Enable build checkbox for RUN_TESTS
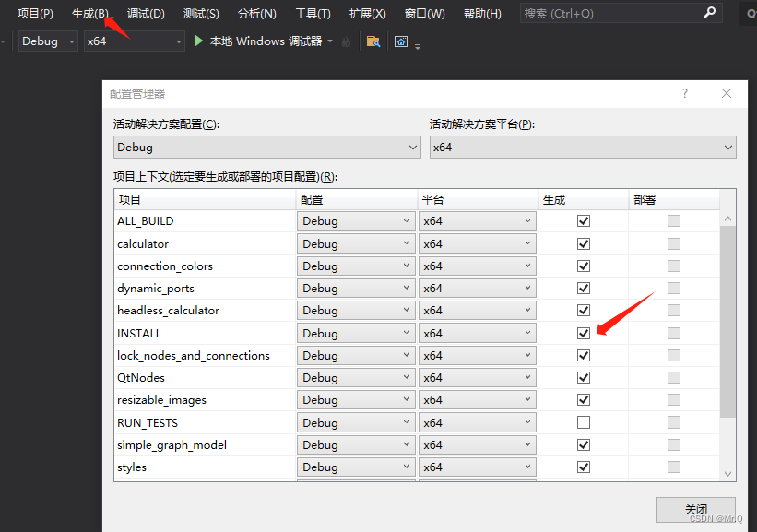The width and height of the screenshot is (757, 532). click(584, 422)
